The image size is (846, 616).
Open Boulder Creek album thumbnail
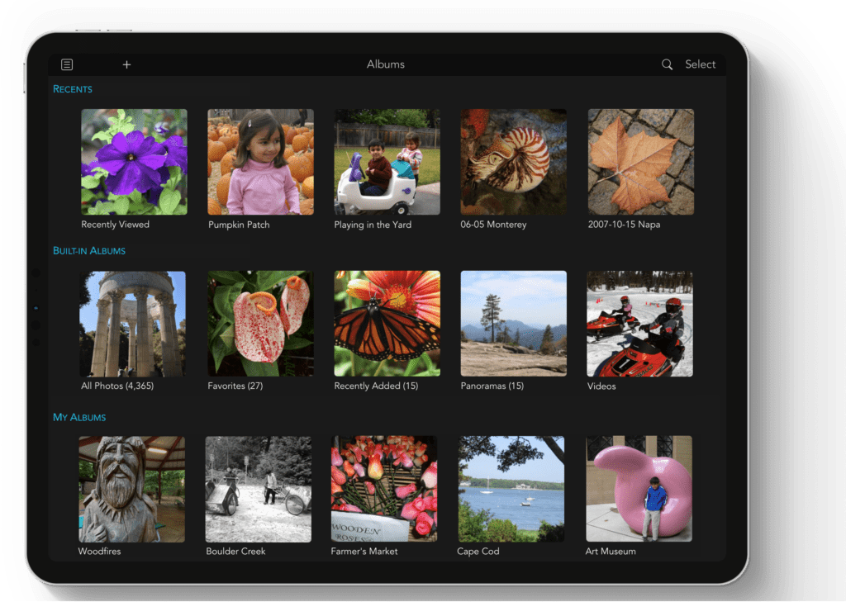coord(259,489)
